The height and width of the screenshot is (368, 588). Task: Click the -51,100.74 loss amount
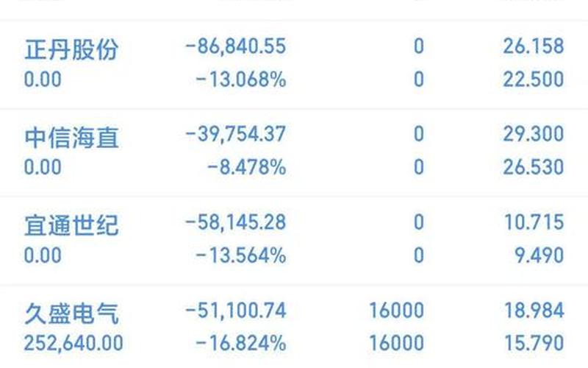(236, 310)
